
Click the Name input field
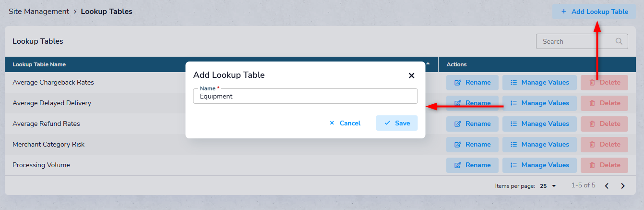click(305, 96)
